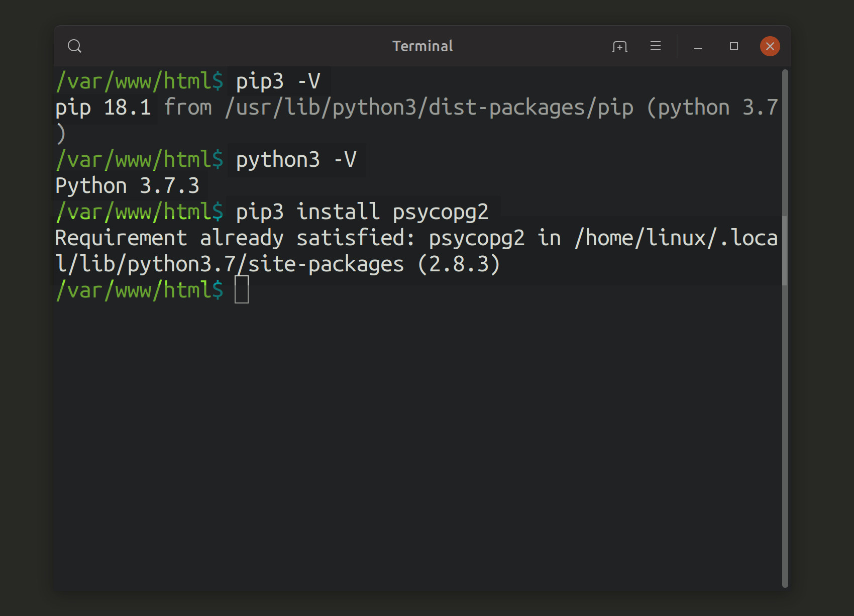
Task: Click the "python3 -V" command text
Action: 296,160
